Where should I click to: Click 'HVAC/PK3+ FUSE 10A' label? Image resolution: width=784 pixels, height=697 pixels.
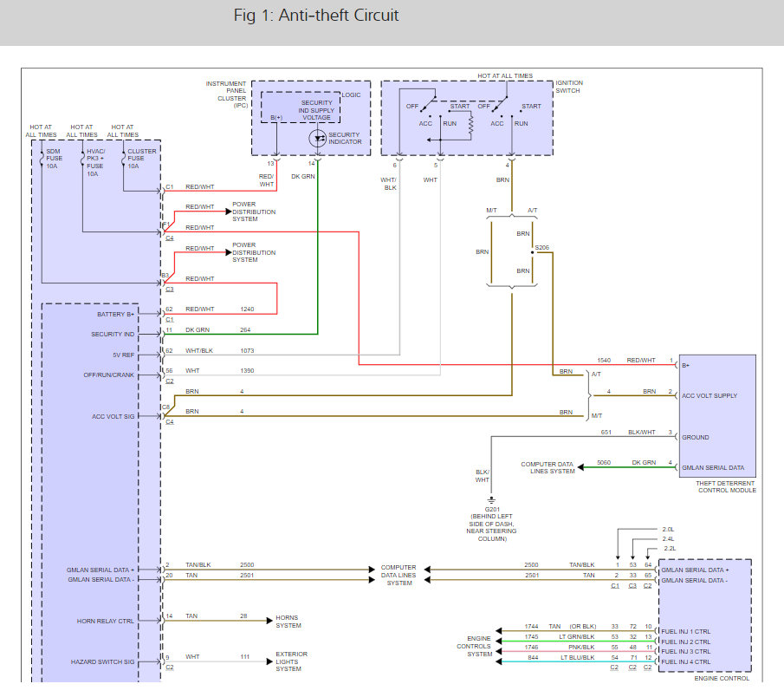tap(95, 163)
